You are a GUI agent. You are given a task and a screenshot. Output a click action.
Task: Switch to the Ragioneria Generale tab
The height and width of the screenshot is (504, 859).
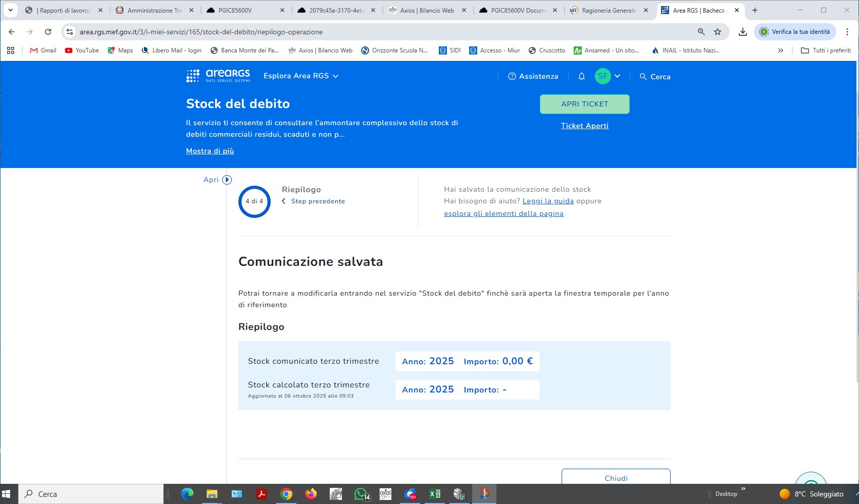(609, 10)
